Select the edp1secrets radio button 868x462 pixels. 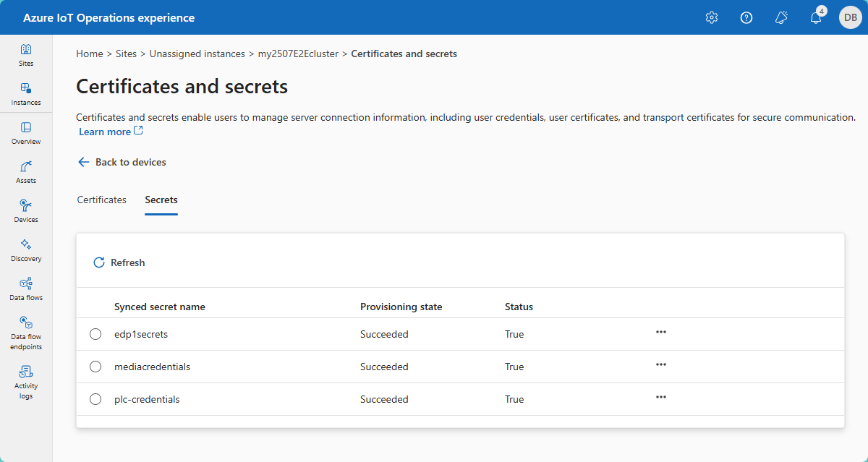(95, 334)
